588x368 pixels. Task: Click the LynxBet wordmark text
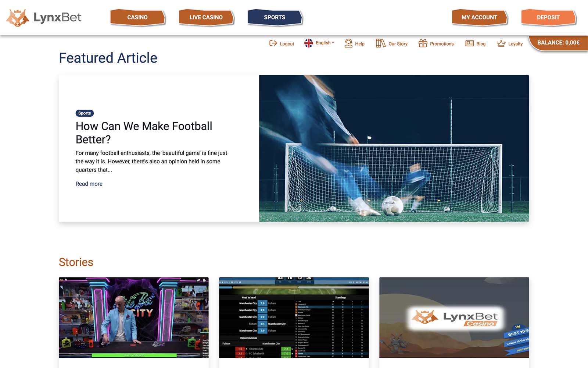click(57, 17)
